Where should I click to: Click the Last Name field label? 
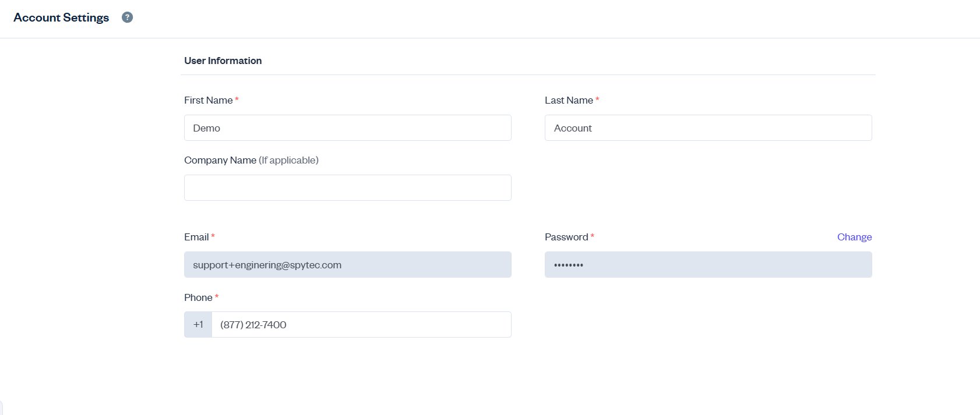tap(569, 100)
